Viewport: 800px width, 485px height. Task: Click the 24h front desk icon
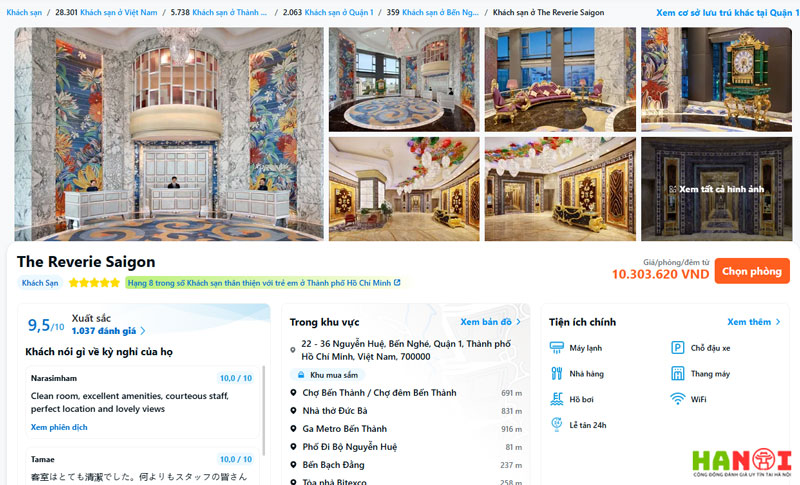(557, 424)
